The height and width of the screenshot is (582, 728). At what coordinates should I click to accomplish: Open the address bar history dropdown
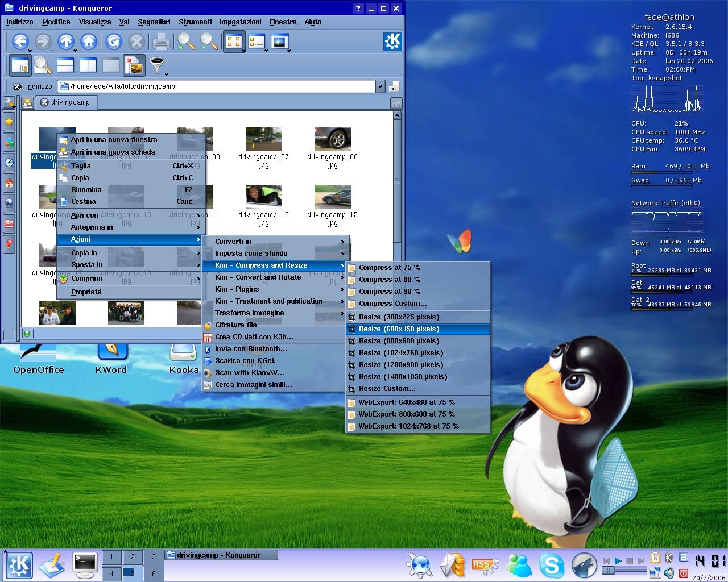[x=380, y=86]
